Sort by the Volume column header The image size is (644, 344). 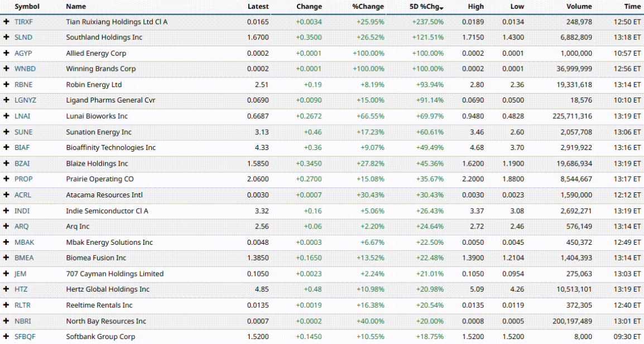click(579, 7)
